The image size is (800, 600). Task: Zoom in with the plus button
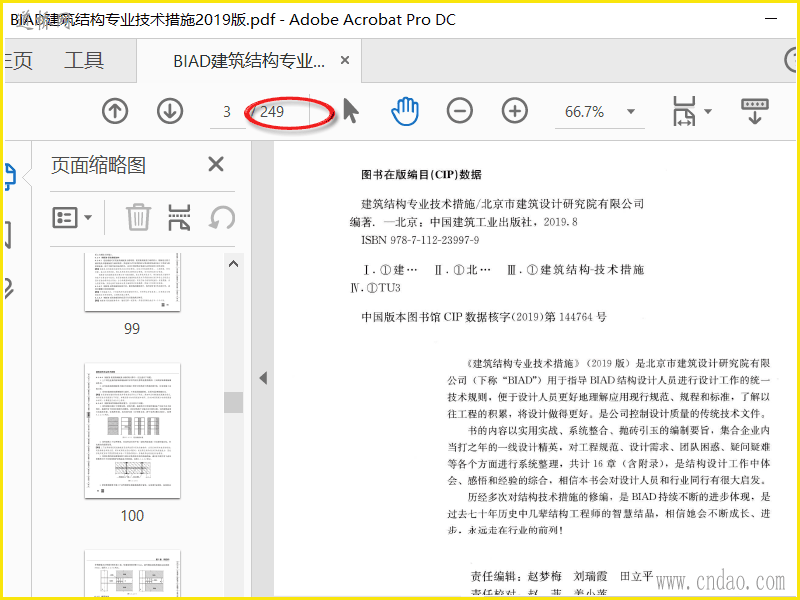[x=515, y=111]
